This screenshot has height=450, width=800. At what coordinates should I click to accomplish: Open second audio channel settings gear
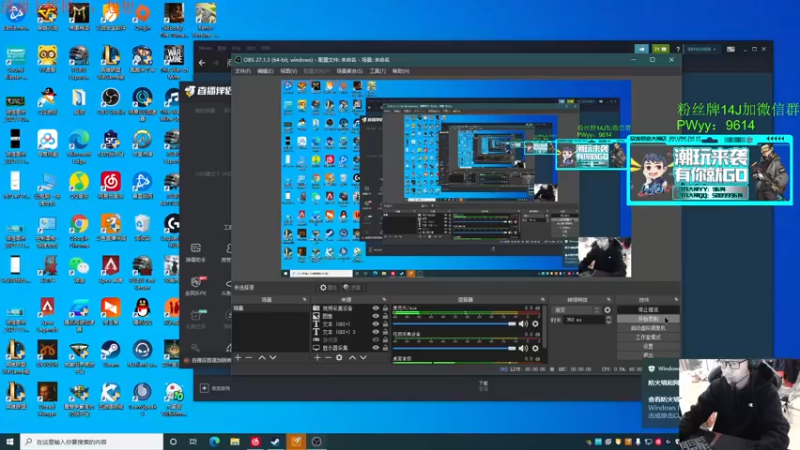[535, 348]
